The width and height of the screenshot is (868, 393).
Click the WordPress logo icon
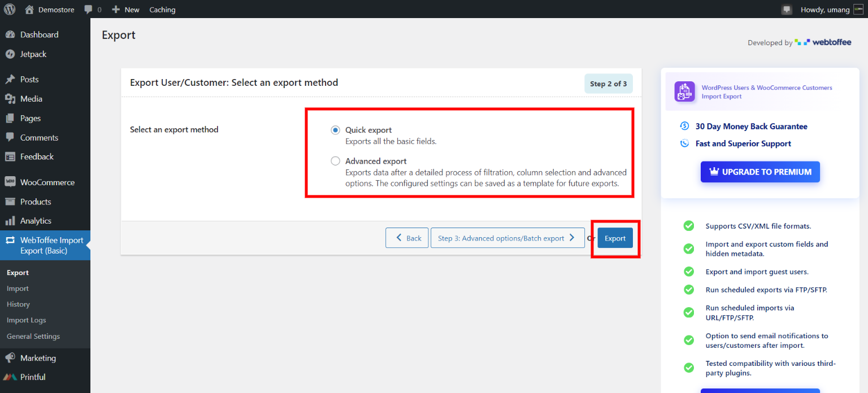pos(11,10)
